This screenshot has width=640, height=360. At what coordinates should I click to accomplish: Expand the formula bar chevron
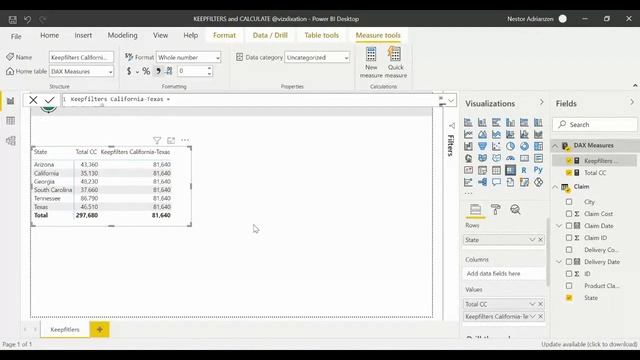tap(451, 100)
